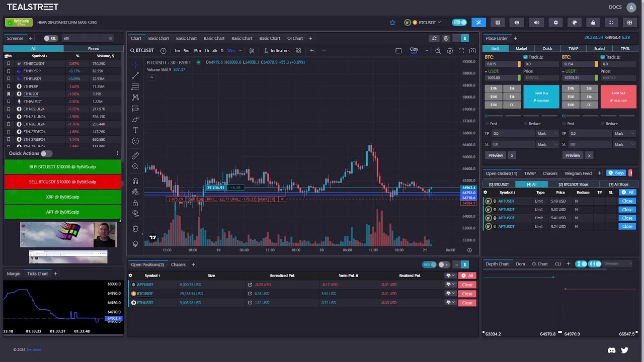This screenshot has height=362, width=644.
Task: Open sell-side SL Mark dropdown
Action: pos(624,144)
